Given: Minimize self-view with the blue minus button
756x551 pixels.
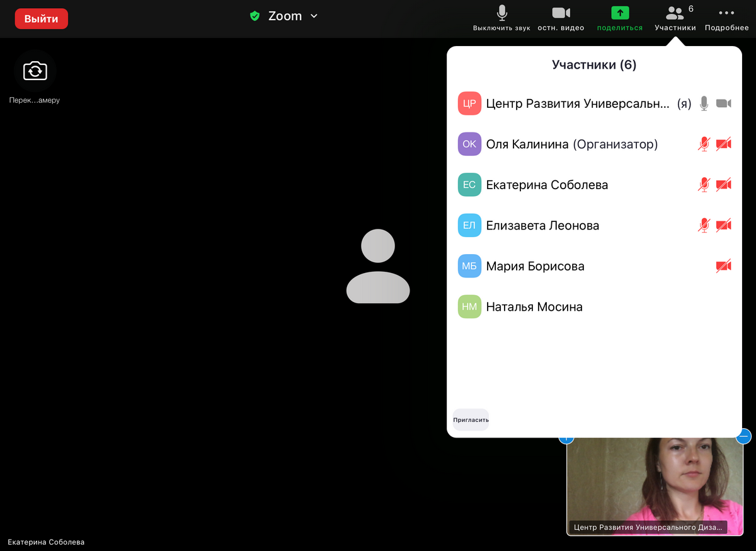Looking at the screenshot, I should tap(744, 436).
